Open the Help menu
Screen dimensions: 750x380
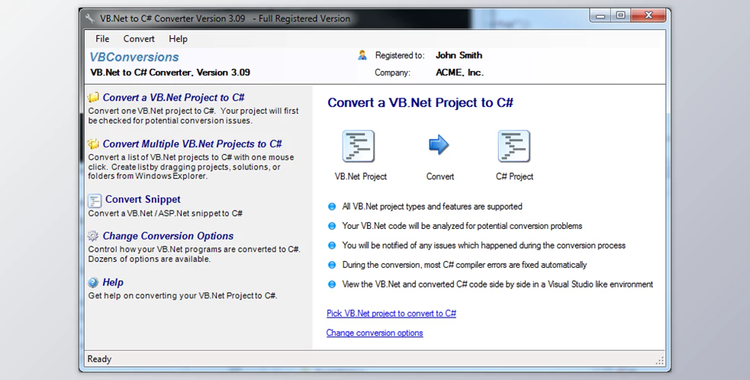[178, 39]
